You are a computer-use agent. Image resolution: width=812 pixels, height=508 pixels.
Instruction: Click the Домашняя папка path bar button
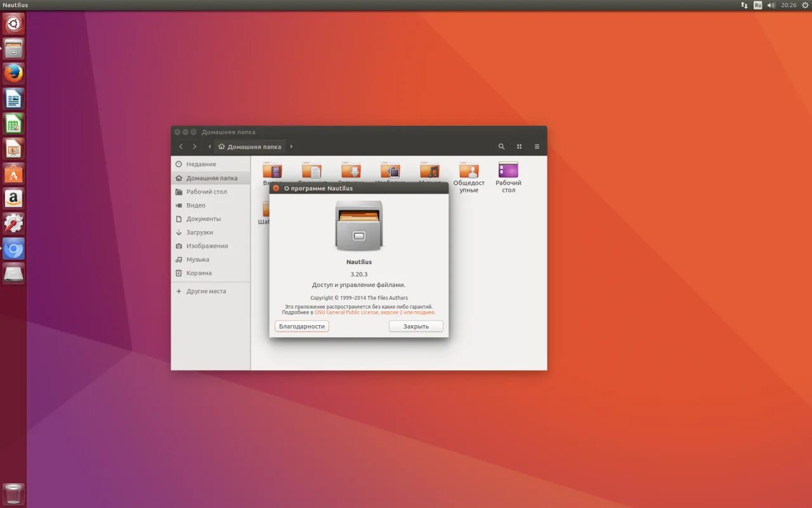[250, 147]
